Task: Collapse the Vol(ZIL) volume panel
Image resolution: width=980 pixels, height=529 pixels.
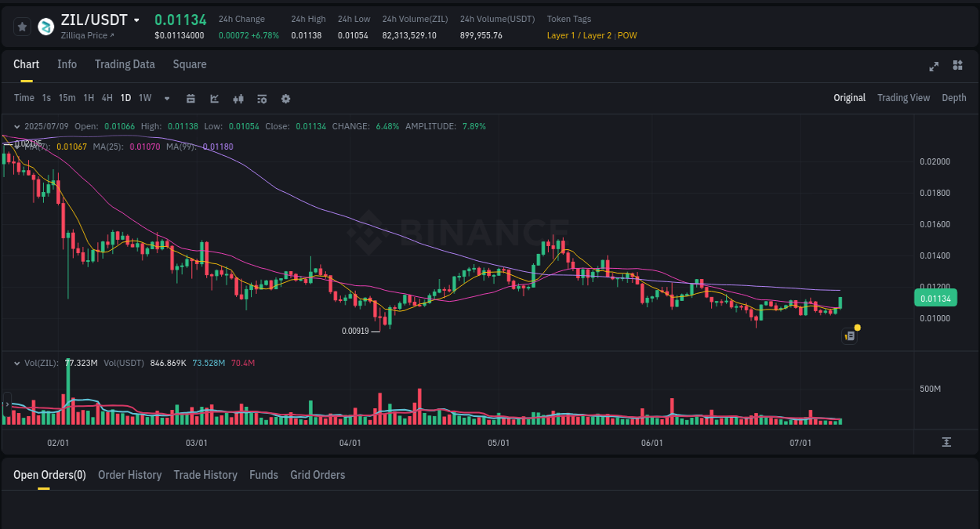Action: tap(17, 363)
